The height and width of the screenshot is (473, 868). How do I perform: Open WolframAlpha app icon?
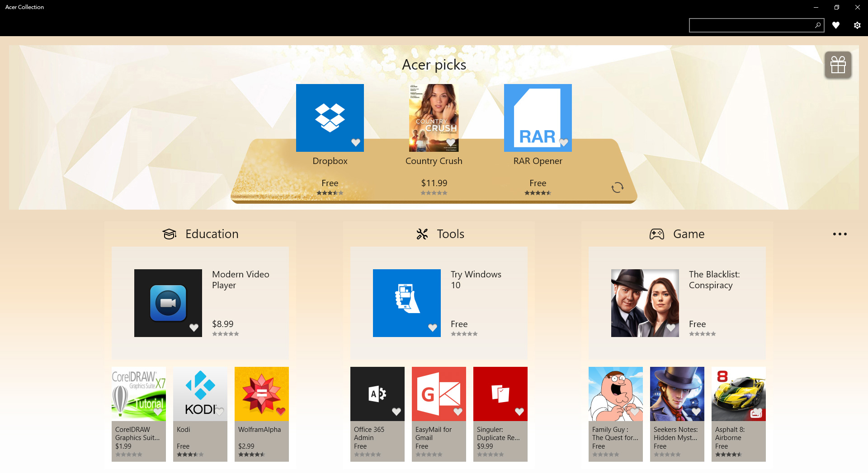point(262,394)
